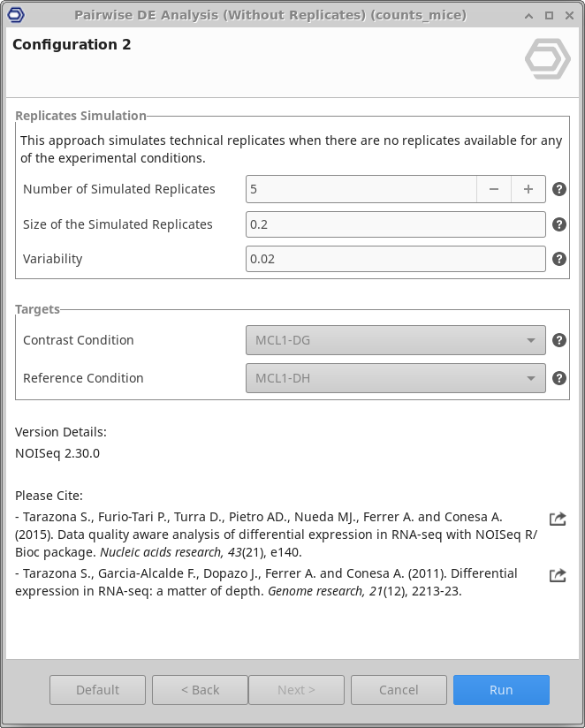Focus the Number of Simulated Replicates field
Viewport: 585px width, 728px height.
[x=361, y=189]
